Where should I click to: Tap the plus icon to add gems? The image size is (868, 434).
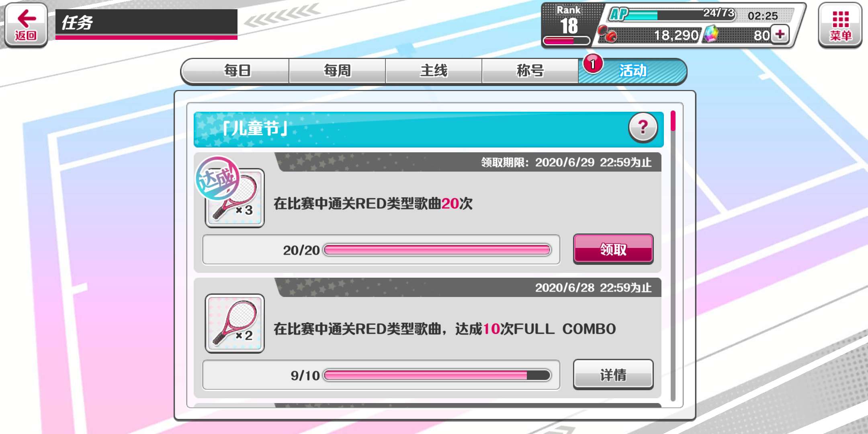[780, 35]
